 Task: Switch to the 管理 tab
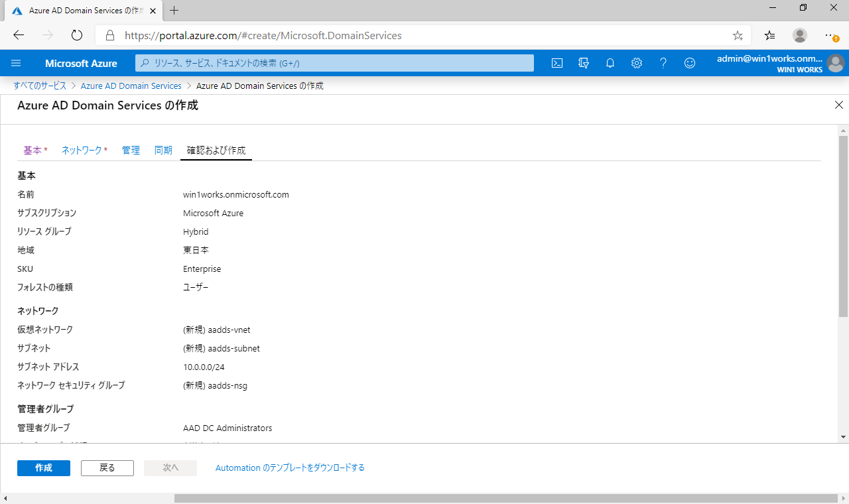pyautogui.click(x=131, y=151)
